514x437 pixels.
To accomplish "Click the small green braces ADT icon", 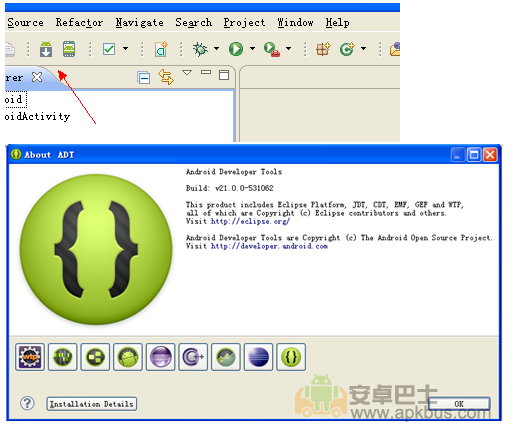I will (291, 357).
